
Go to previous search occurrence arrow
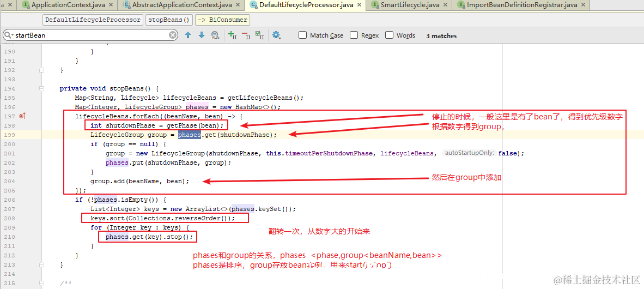click(x=188, y=35)
